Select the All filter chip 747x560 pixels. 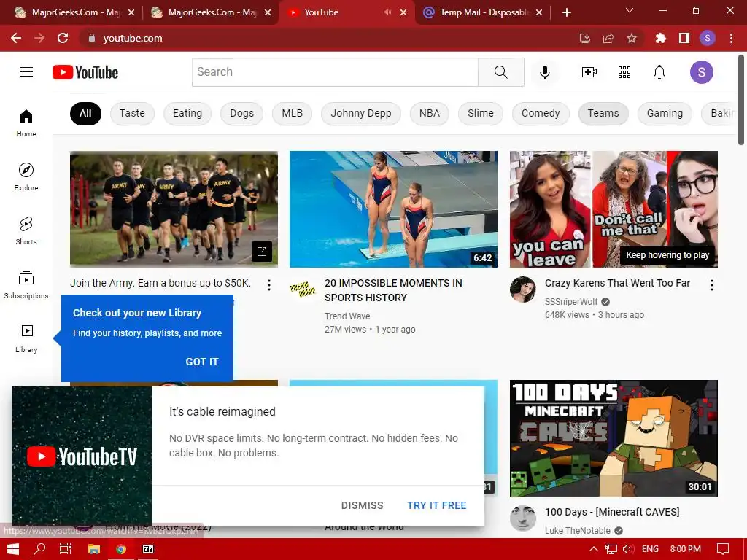click(85, 113)
